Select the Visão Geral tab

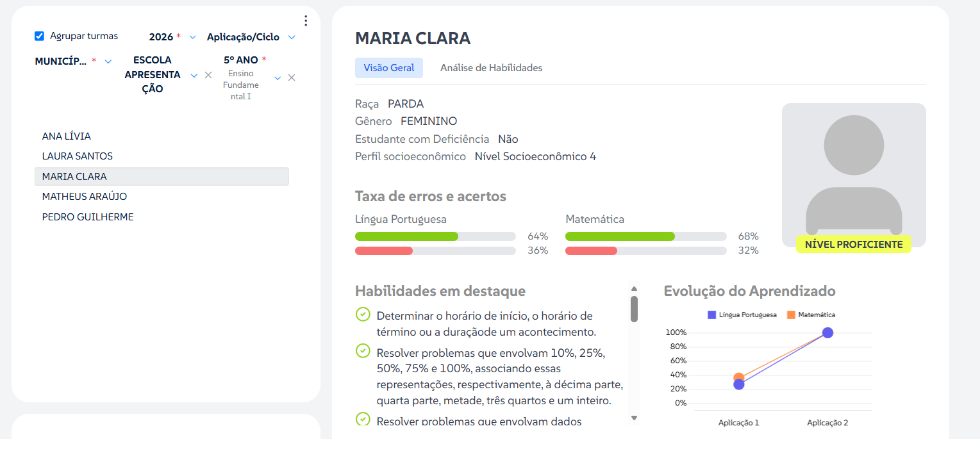pos(389,67)
